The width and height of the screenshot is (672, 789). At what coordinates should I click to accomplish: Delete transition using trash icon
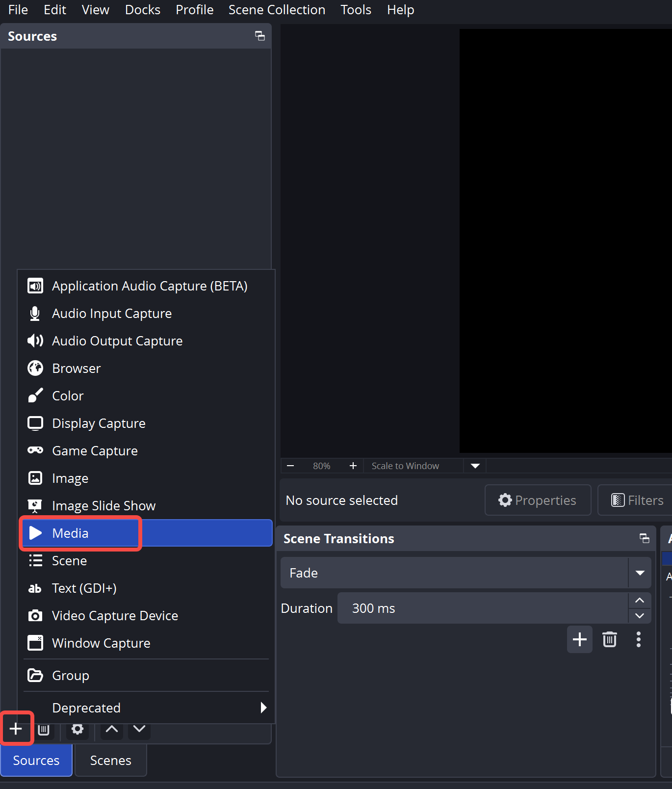point(610,639)
